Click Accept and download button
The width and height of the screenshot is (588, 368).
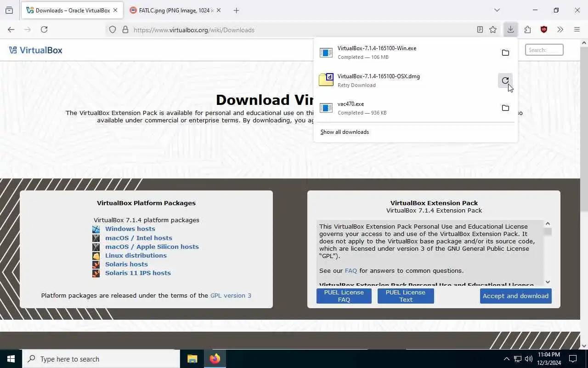[515, 296]
